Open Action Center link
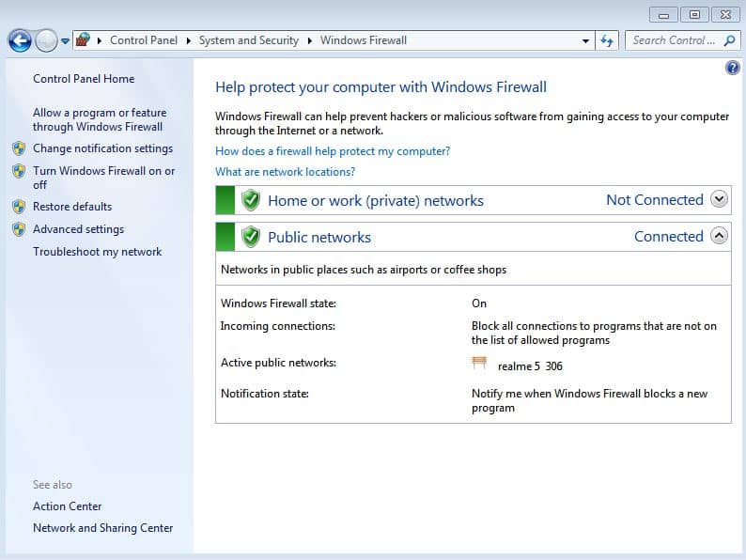Screen dimensions: 746x560 pyautogui.click(x=67, y=506)
